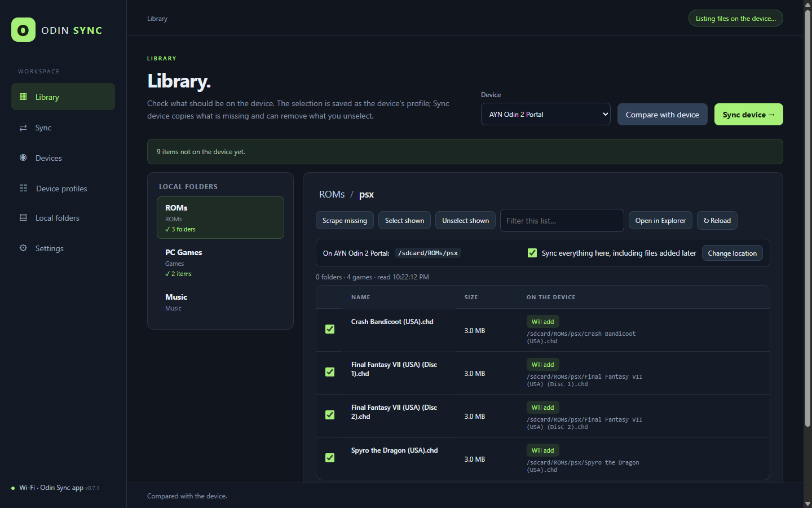Open the Device dropdown showing AYN Odin 2 Portal
Viewport: 812px width, 508px height.
[x=545, y=114]
